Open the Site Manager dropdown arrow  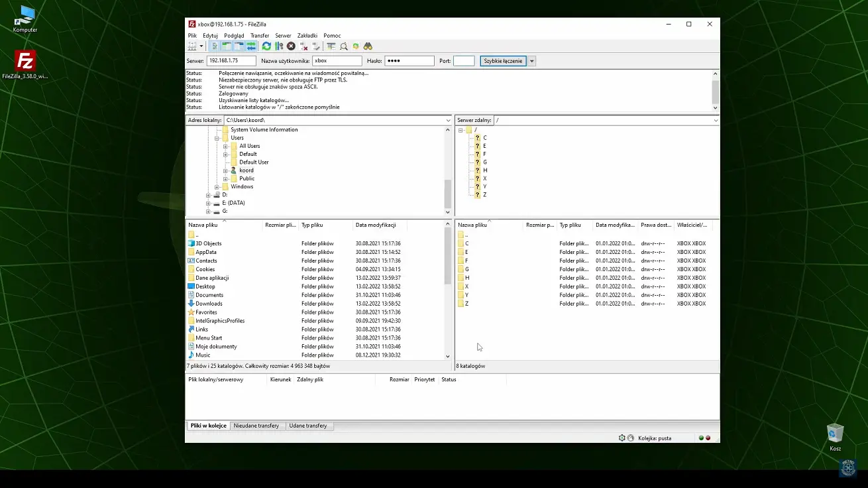click(201, 46)
